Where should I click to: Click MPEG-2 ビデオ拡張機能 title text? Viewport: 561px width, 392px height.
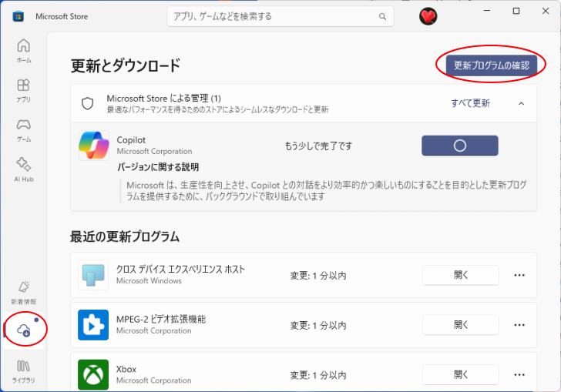(x=161, y=319)
